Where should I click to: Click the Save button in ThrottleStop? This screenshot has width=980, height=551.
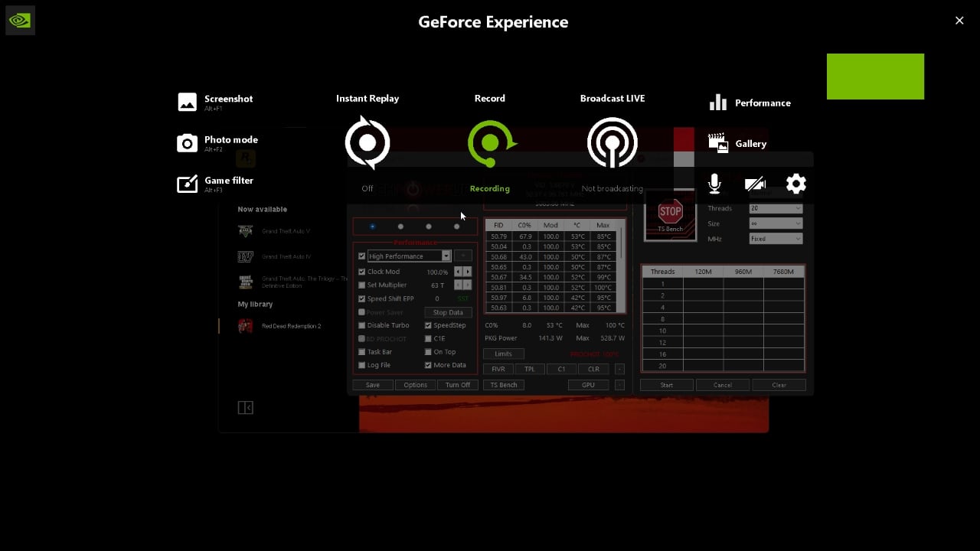coord(373,385)
